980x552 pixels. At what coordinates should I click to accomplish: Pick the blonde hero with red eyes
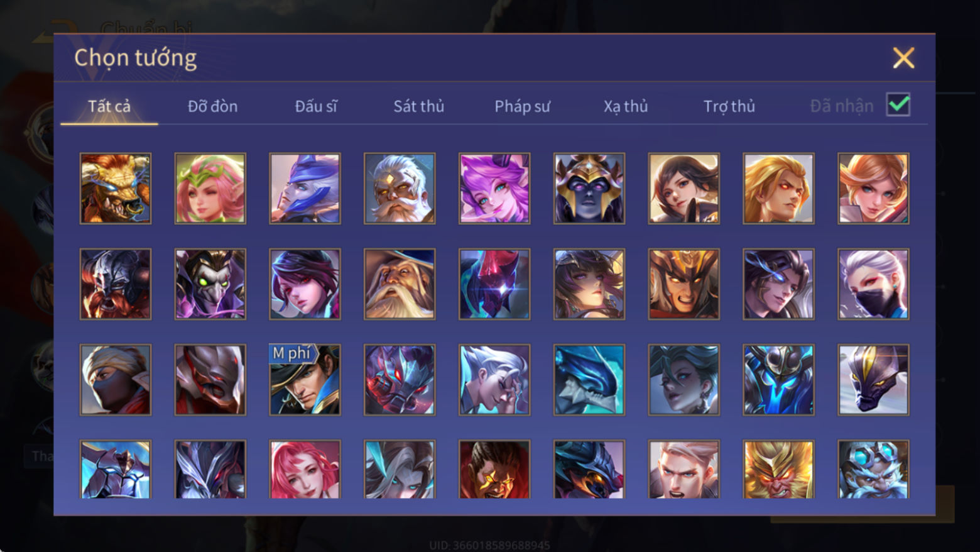click(x=778, y=189)
